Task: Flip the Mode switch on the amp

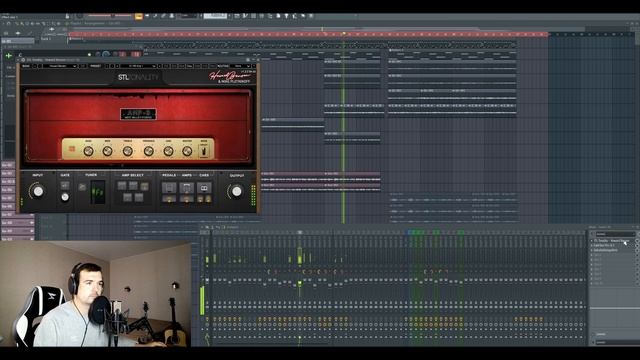Action: [204, 151]
